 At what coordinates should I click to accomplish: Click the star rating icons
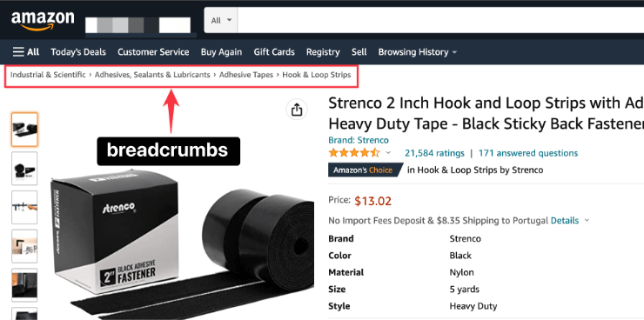(x=354, y=153)
